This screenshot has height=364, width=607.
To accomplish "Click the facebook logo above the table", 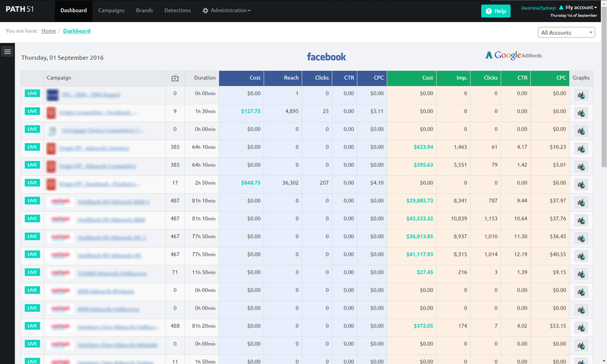I will coord(326,56).
